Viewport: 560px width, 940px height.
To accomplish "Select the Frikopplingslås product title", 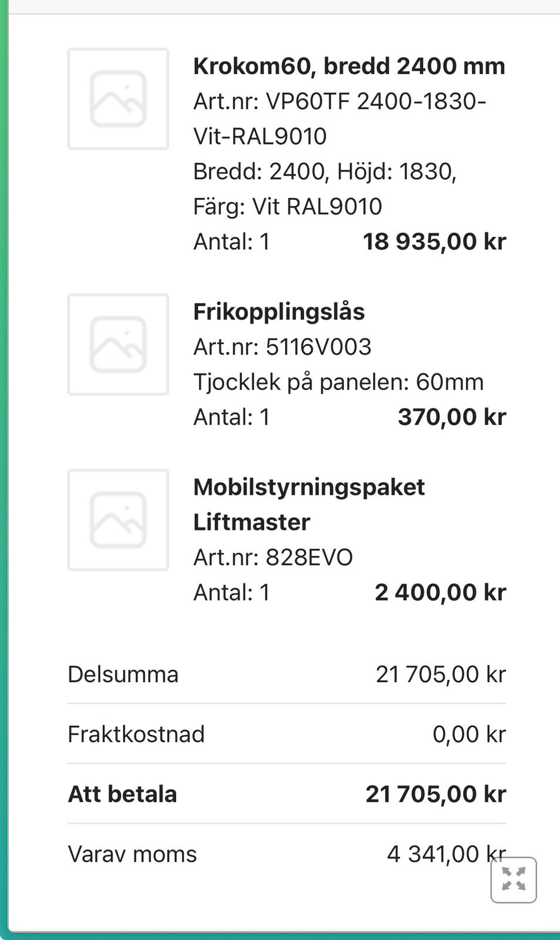I will (279, 311).
